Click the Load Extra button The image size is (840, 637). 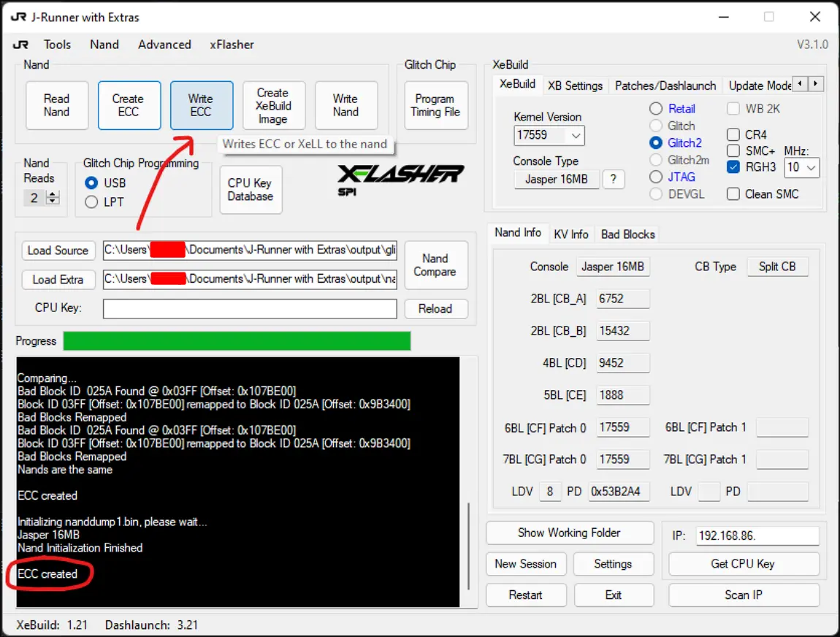58,280
